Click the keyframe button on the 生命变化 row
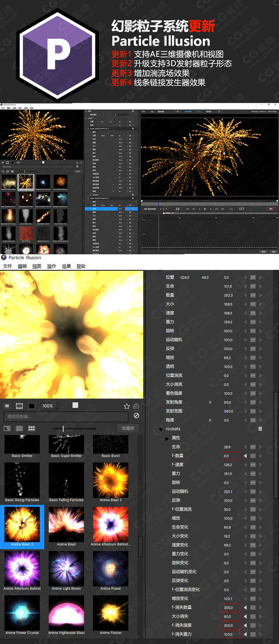279x644 pixels. pos(253,527)
